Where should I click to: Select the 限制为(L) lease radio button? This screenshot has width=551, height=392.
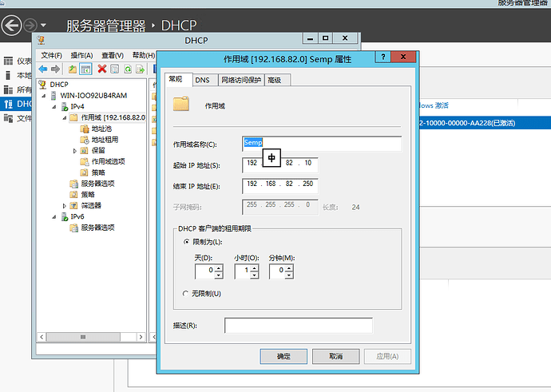point(187,242)
